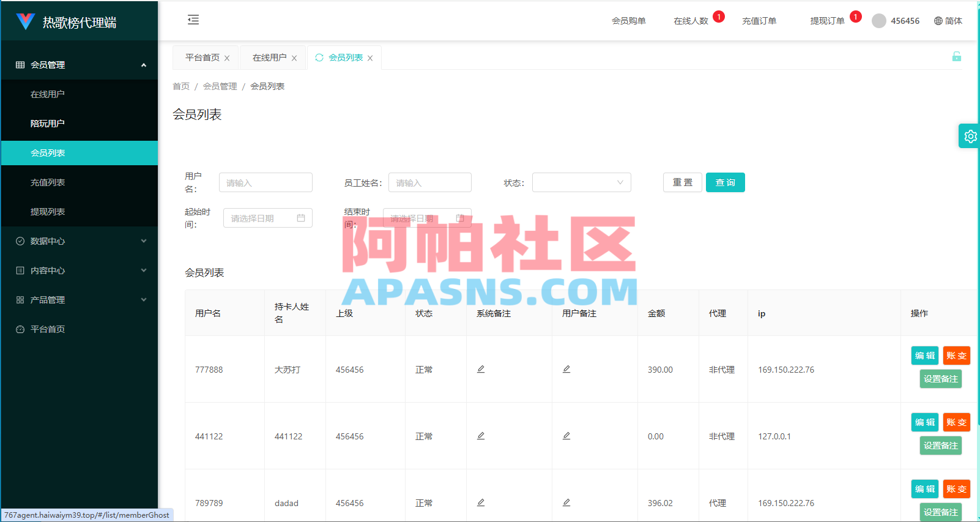Click the 查询 search button
The image size is (980, 522).
click(x=726, y=182)
